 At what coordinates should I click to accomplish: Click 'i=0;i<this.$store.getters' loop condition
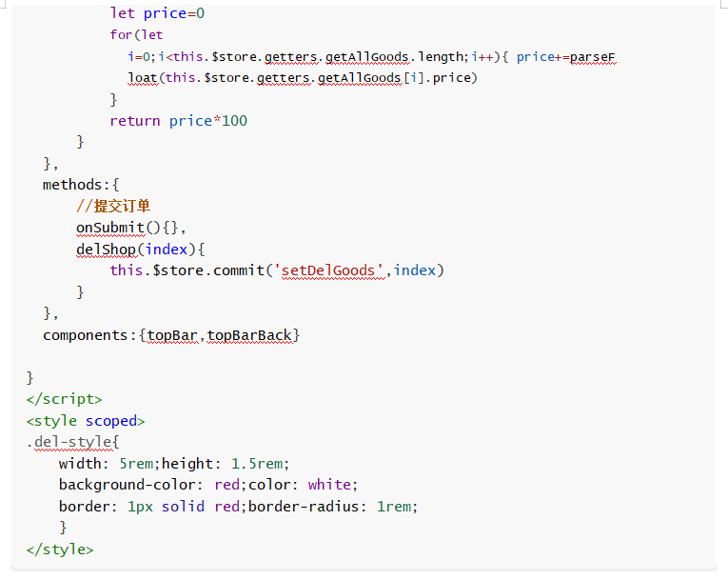click(223, 57)
